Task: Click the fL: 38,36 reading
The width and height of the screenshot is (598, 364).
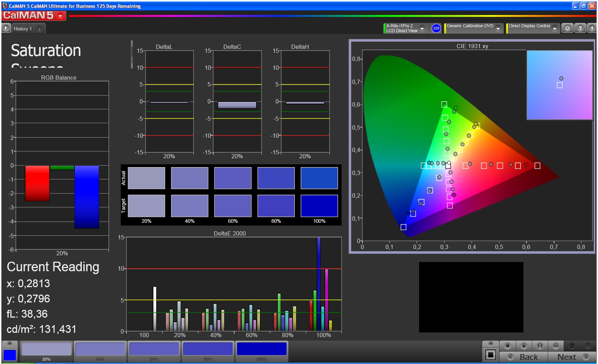Action: pos(27,314)
